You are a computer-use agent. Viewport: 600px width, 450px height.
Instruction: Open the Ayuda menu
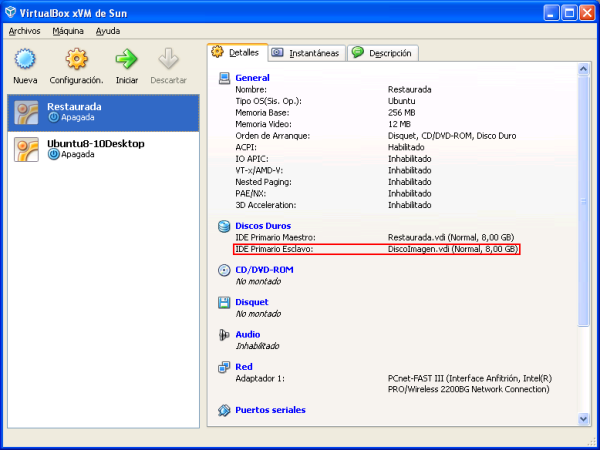click(x=108, y=31)
